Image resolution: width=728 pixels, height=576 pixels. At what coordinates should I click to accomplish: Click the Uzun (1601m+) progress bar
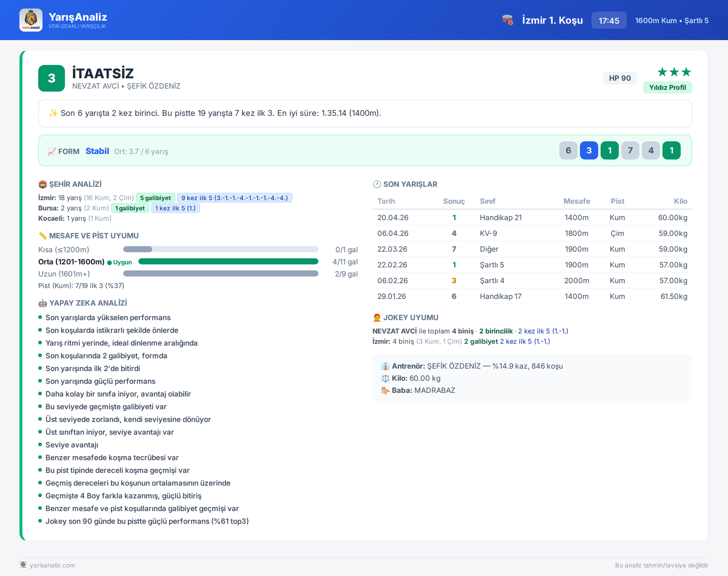pos(221,274)
